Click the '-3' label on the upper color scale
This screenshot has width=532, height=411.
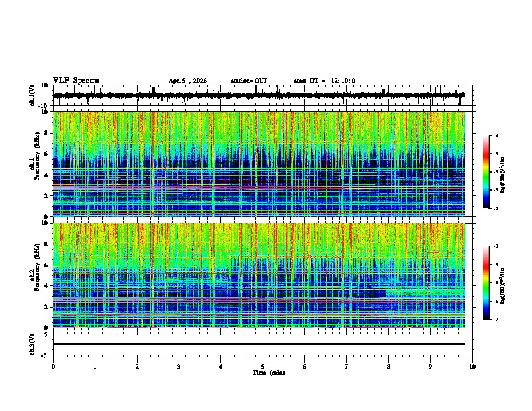pyautogui.click(x=496, y=136)
